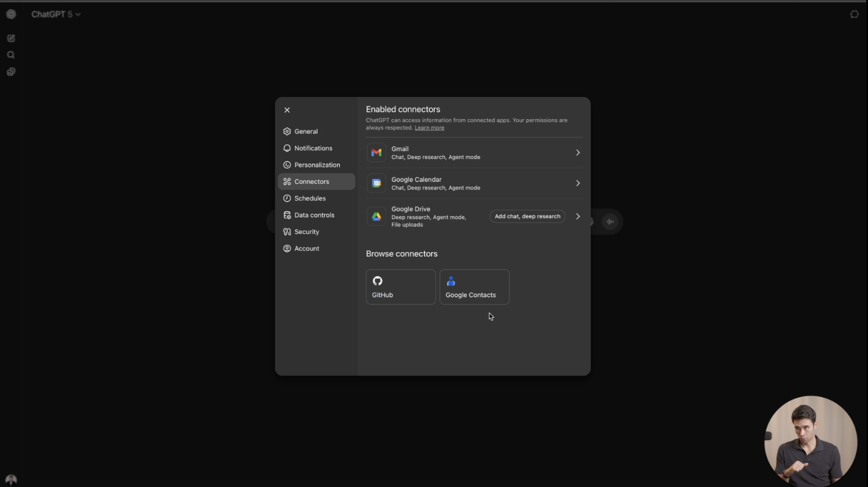
Task: Expand Google Drive connector chevron
Action: [x=578, y=216]
